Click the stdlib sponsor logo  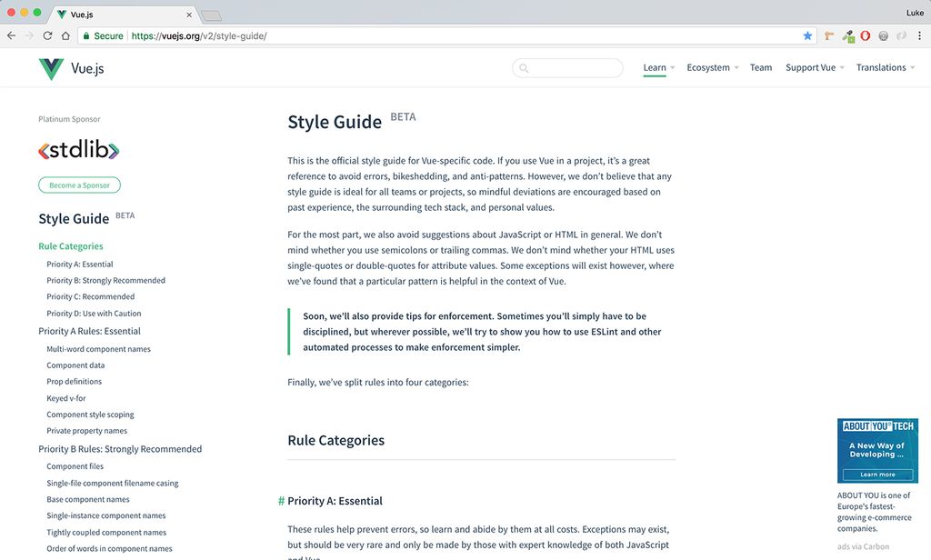point(78,148)
